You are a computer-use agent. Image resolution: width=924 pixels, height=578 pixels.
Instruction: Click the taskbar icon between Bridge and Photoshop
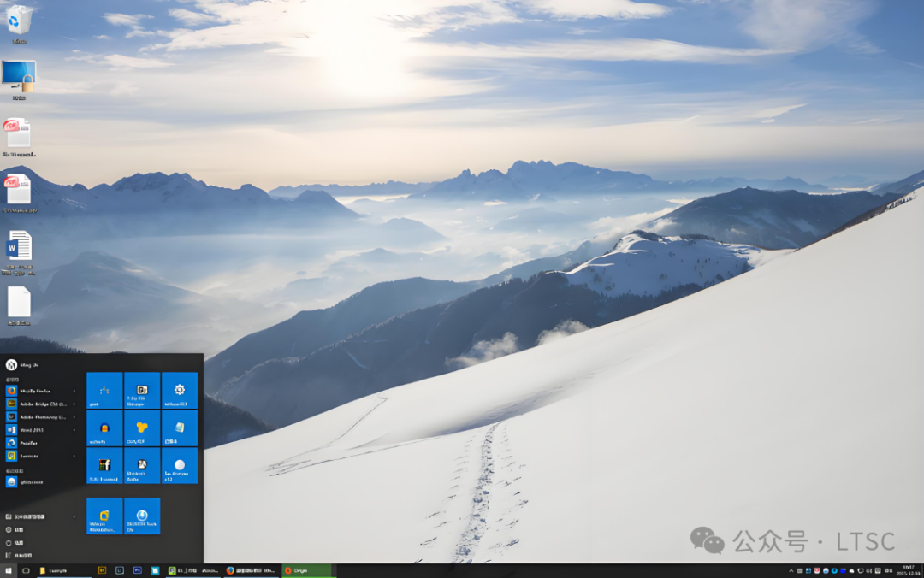coord(120,570)
